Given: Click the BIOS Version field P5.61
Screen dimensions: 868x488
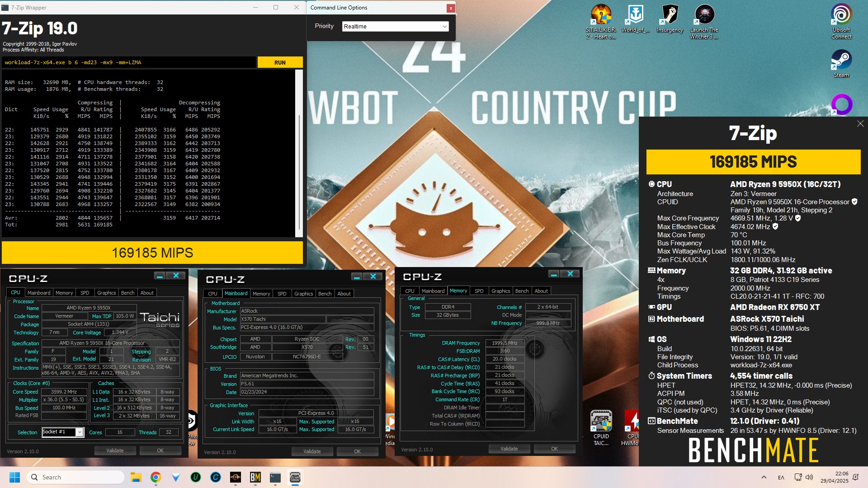Looking at the screenshot, I should pos(307,384).
